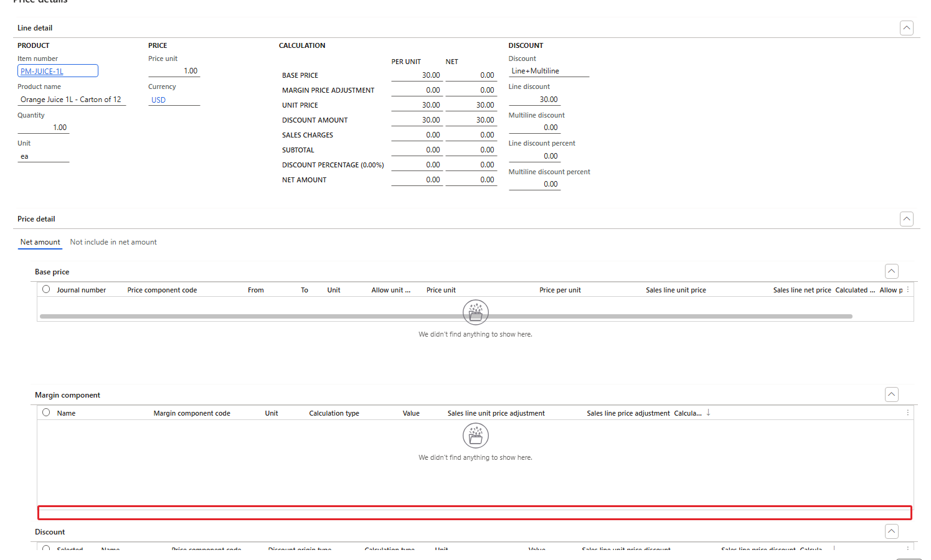Click the Line discount percent field
The width and height of the screenshot is (931, 560).
[x=535, y=156]
